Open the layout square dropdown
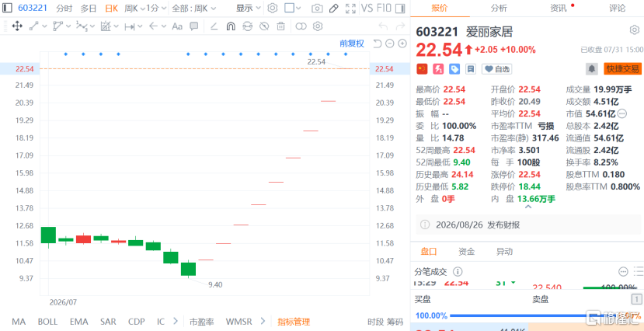This screenshot has width=644, height=331. 292,8
